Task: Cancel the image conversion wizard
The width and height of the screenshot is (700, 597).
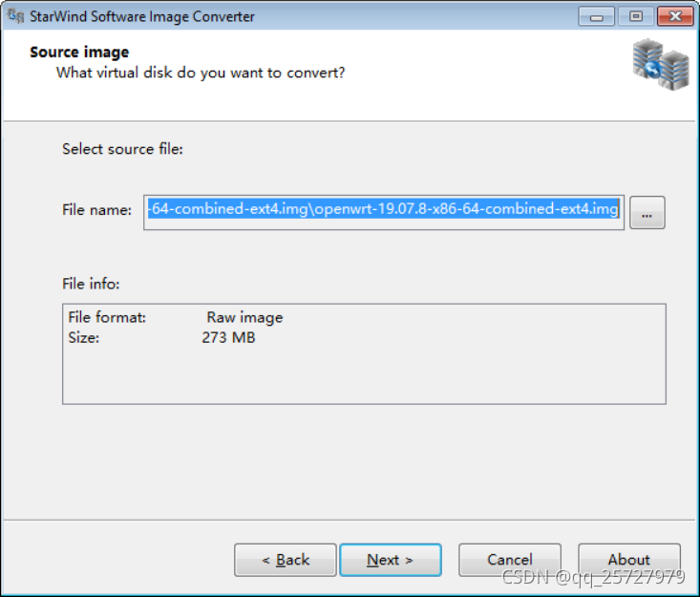Action: (x=509, y=560)
